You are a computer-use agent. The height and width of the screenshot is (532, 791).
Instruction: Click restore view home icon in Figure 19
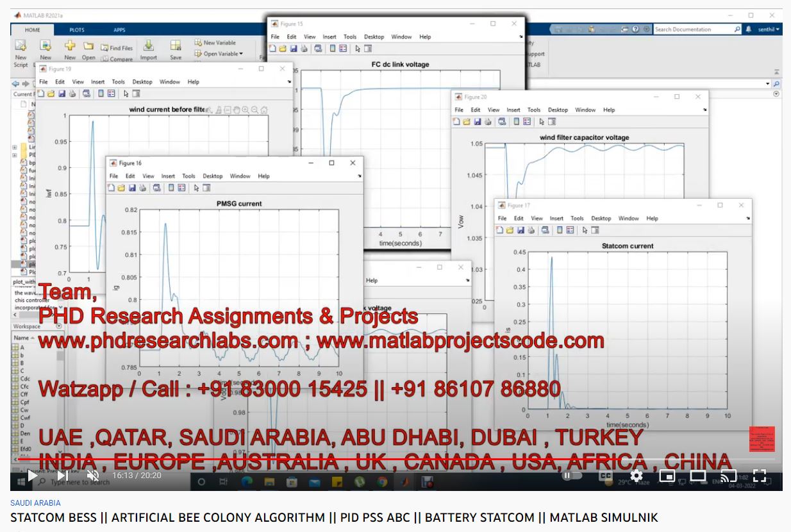pyautogui.click(x=263, y=110)
